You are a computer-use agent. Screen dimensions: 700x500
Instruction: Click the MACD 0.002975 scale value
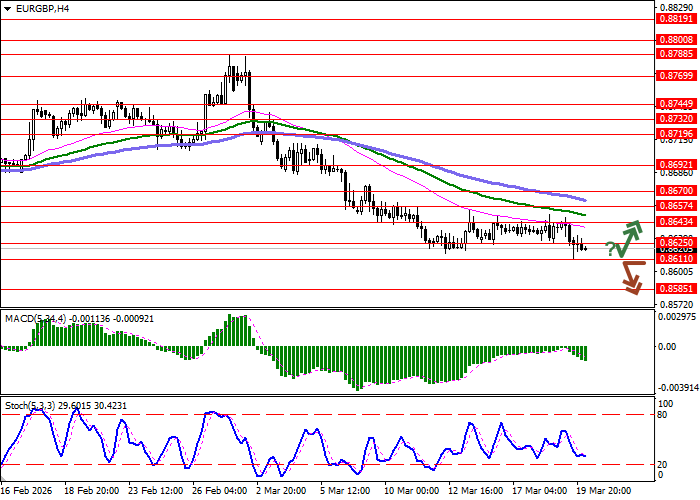676,316
